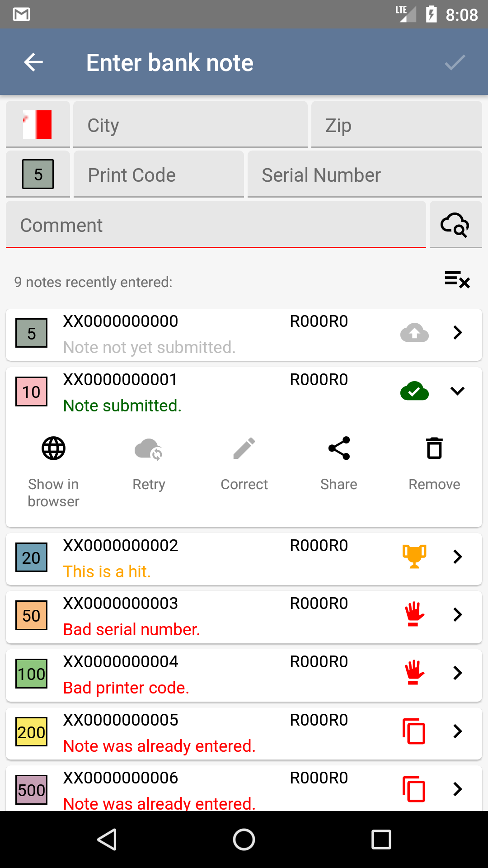Tap '9 notes recently entered:' label
The width and height of the screenshot is (488, 868).
[x=93, y=282]
